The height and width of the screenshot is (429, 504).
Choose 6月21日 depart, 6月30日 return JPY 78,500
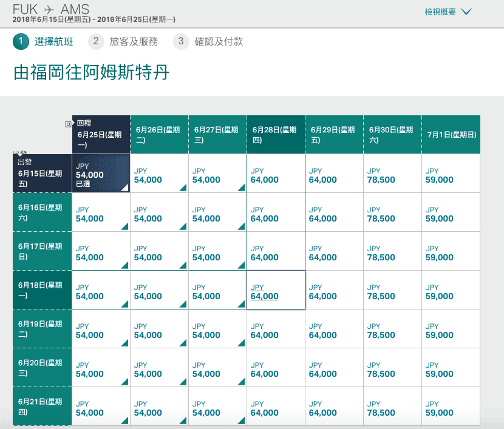(x=392, y=407)
